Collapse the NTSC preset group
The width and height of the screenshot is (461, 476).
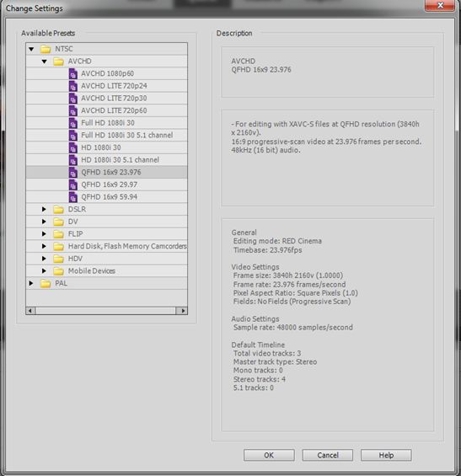click(x=31, y=49)
